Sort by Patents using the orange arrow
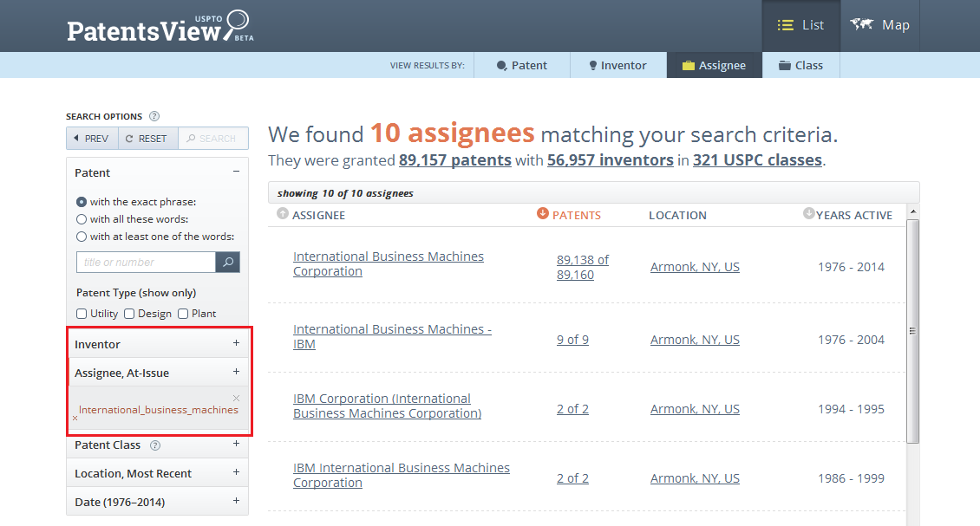 click(x=543, y=214)
